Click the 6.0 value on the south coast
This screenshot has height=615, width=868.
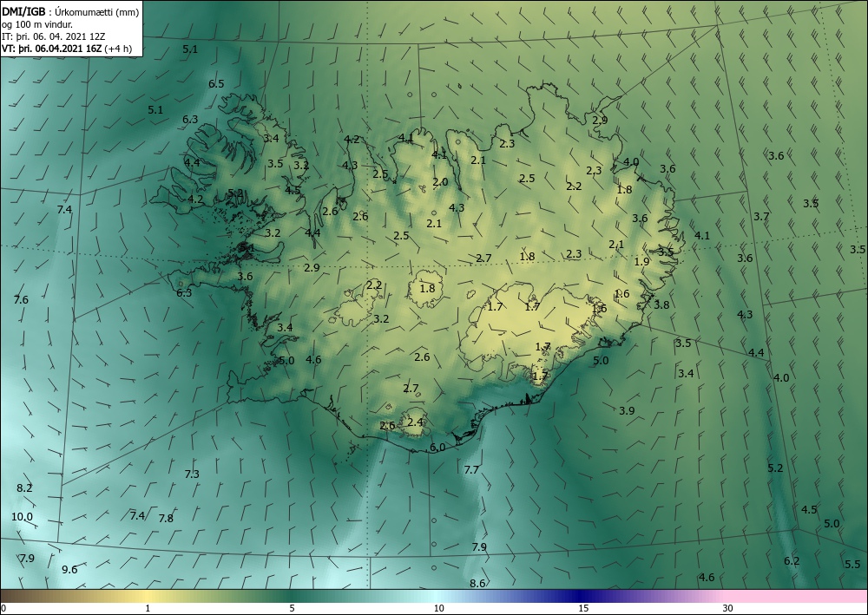(437, 448)
